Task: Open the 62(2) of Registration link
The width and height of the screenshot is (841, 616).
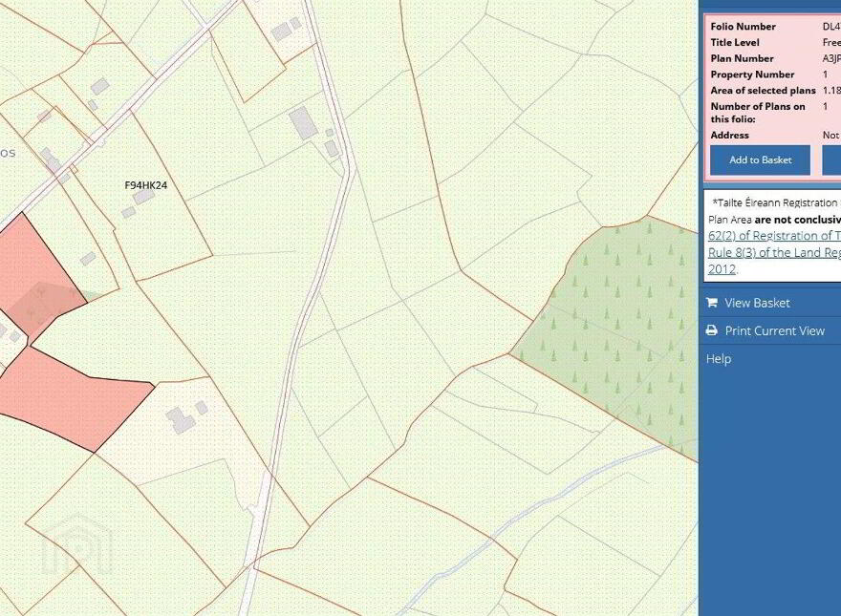Action: 774,236
